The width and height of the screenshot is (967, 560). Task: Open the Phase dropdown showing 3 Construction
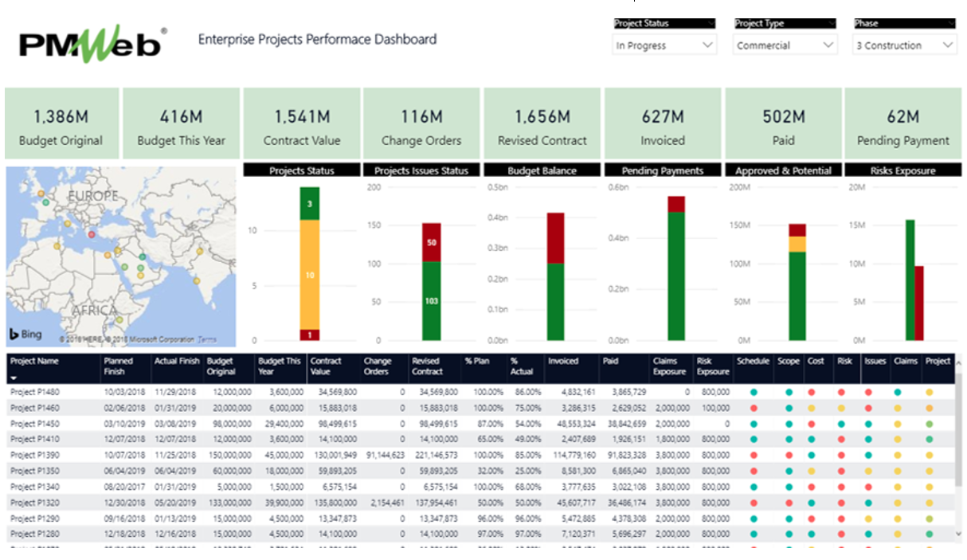[x=904, y=45]
